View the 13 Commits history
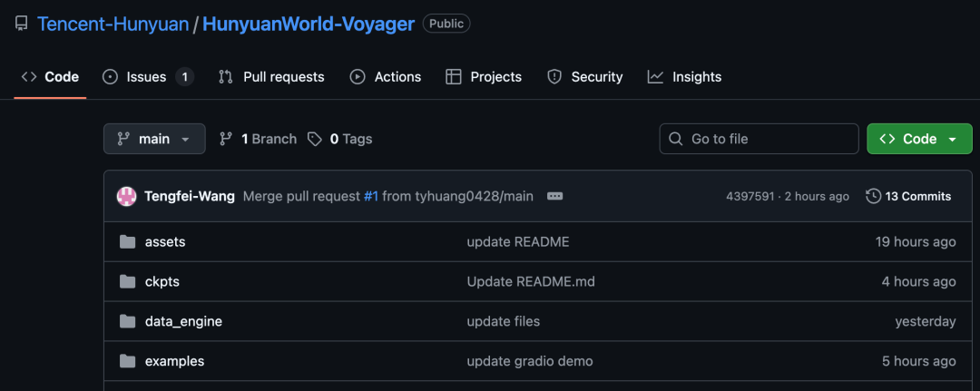The width and height of the screenshot is (980, 391). coord(908,196)
